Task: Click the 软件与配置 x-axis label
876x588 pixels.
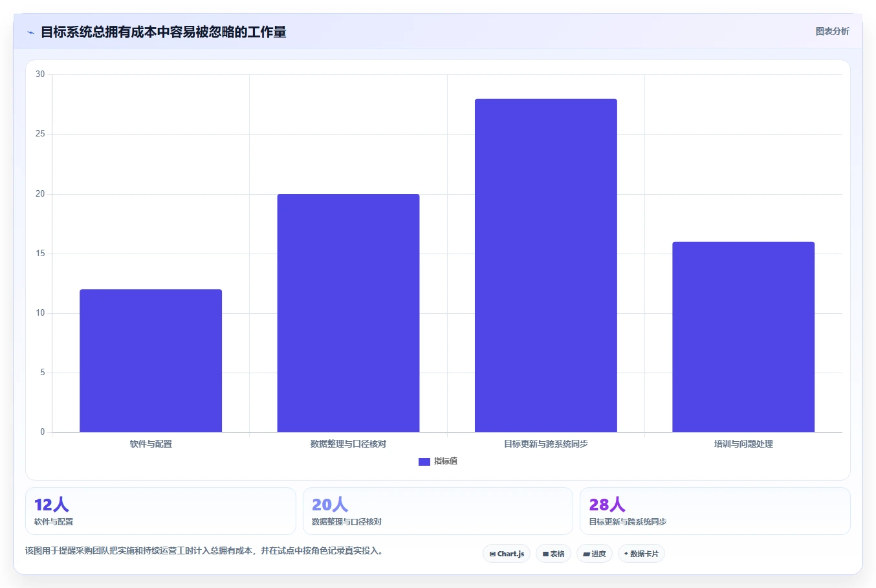Action: pyautogui.click(x=151, y=444)
